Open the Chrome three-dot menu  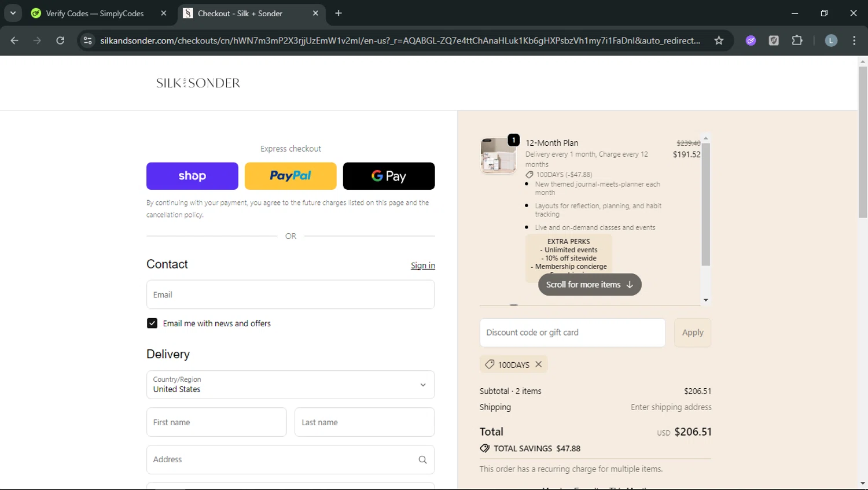pos(854,40)
